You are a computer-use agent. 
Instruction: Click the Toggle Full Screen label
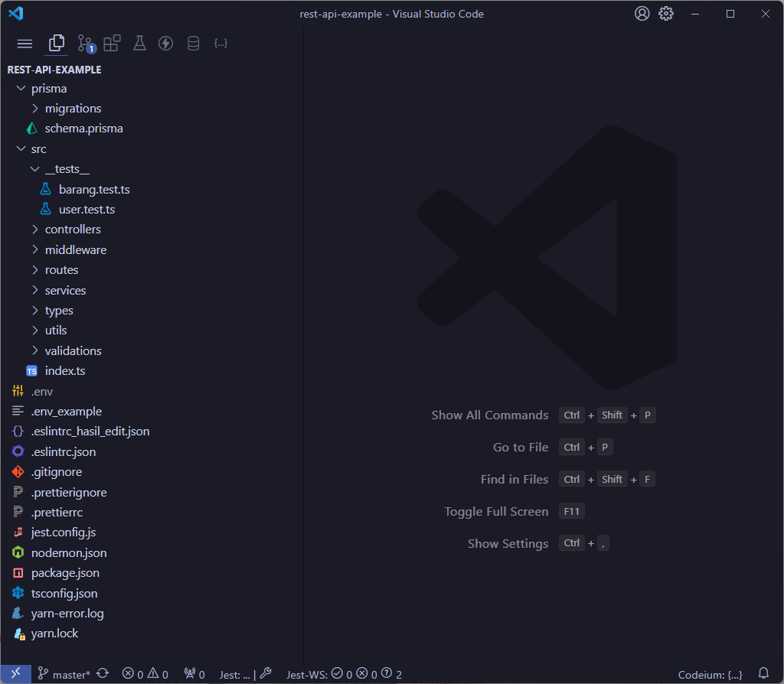click(496, 511)
